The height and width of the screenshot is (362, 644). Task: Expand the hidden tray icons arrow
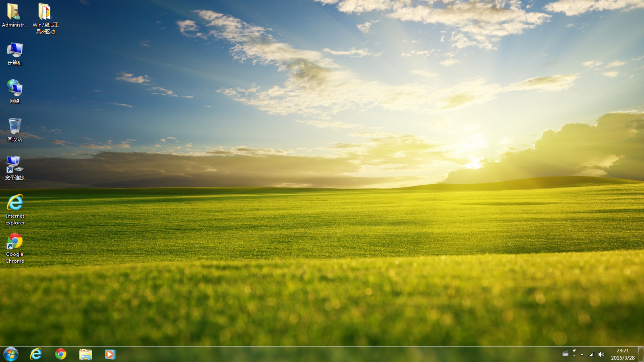pos(582,354)
